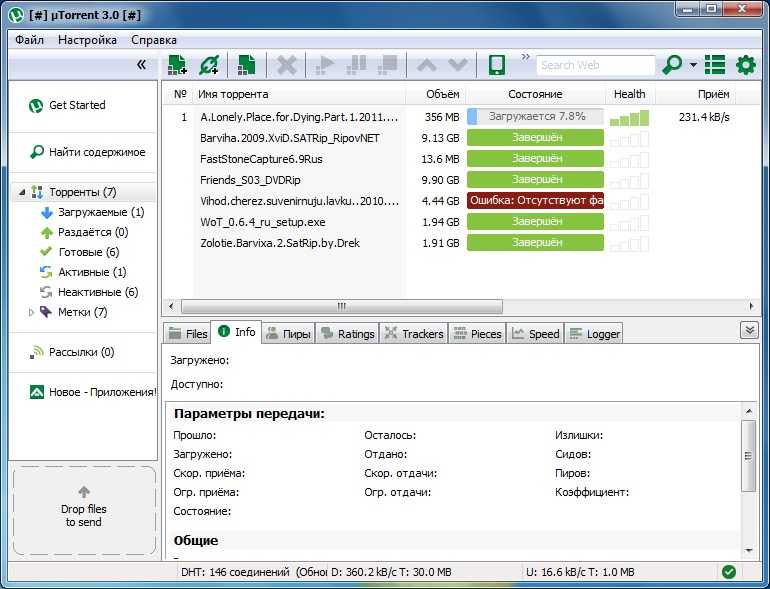The width and height of the screenshot is (770, 589).
Task: Click the Загружается 7.8% progress bar
Action: tap(535, 117)
